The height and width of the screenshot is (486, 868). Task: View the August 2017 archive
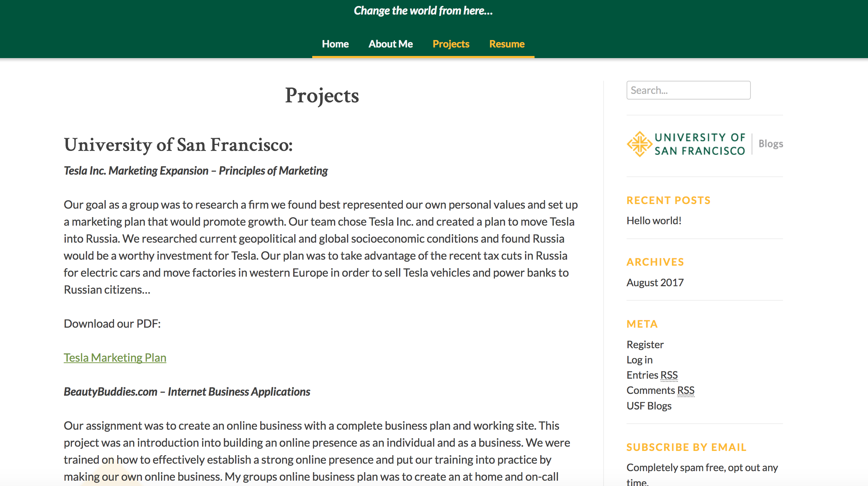coord(655,283)
